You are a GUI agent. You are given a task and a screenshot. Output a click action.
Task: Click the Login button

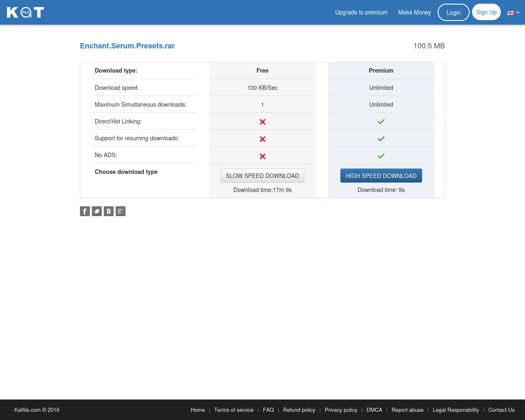[453, 13]
